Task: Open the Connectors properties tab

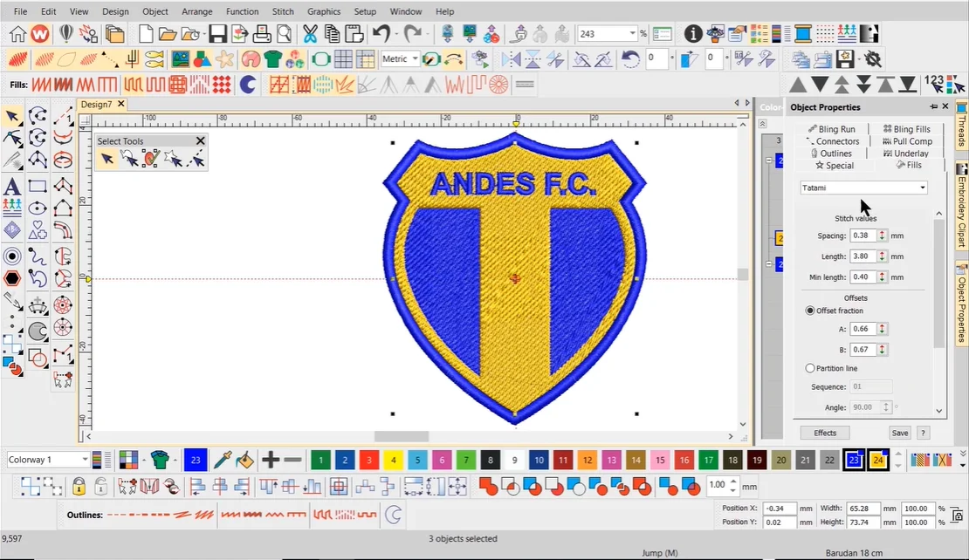Action: [833, 141]
